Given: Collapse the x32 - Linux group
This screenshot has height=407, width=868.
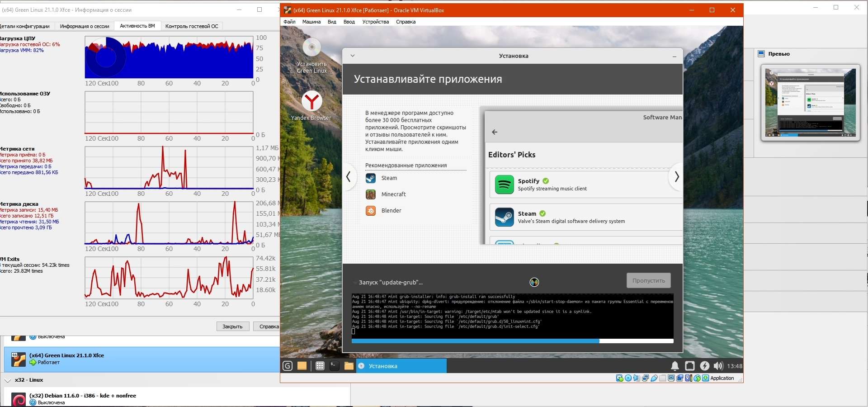Looking at the screenshot, I should tap(8, 380).
